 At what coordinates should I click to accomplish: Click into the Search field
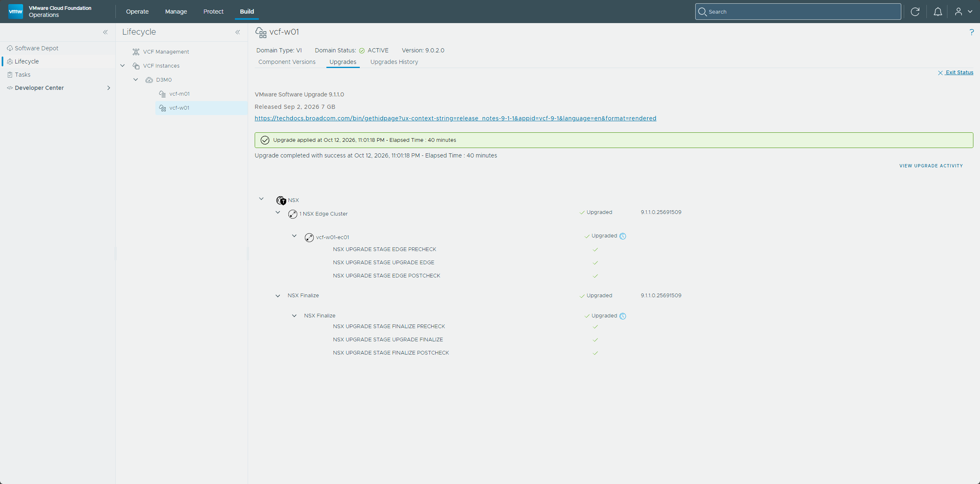798,12
